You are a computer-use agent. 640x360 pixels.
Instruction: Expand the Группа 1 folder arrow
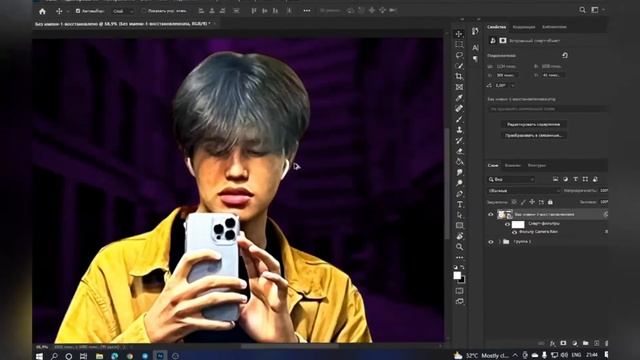pos(499,242)
